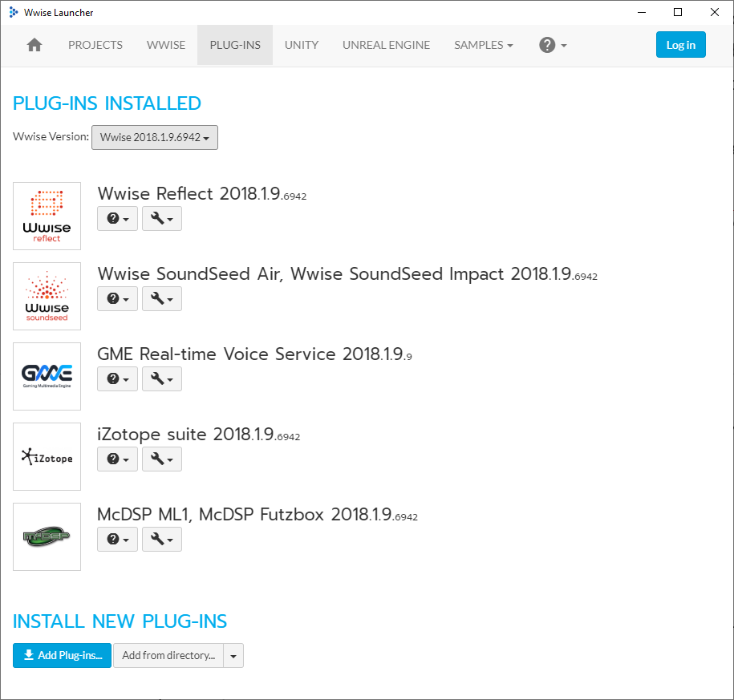Open wrench options for Wwise SoundSeed Air
734x700 pixels.
coord(162,298)
